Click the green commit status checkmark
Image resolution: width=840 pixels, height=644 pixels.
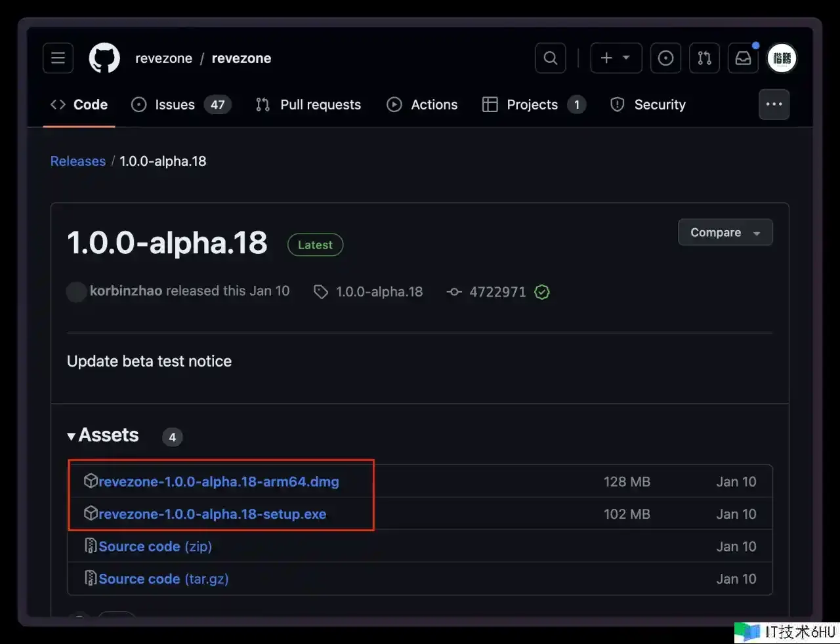coord(542,292)
